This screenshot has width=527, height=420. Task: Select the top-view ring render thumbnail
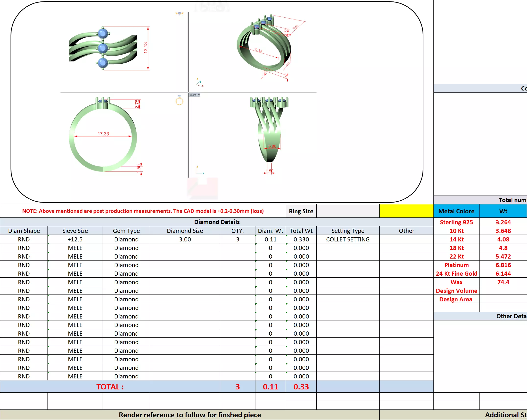click(x=103, y=48)
